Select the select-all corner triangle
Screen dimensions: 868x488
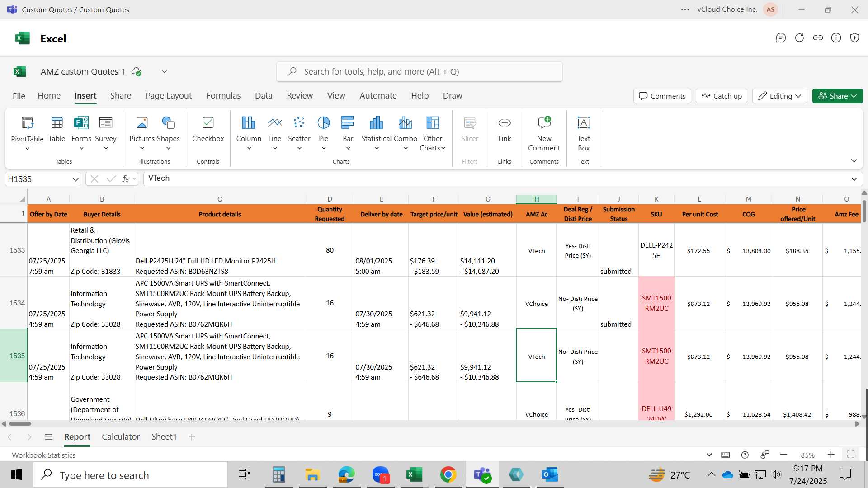coord(22,199)
